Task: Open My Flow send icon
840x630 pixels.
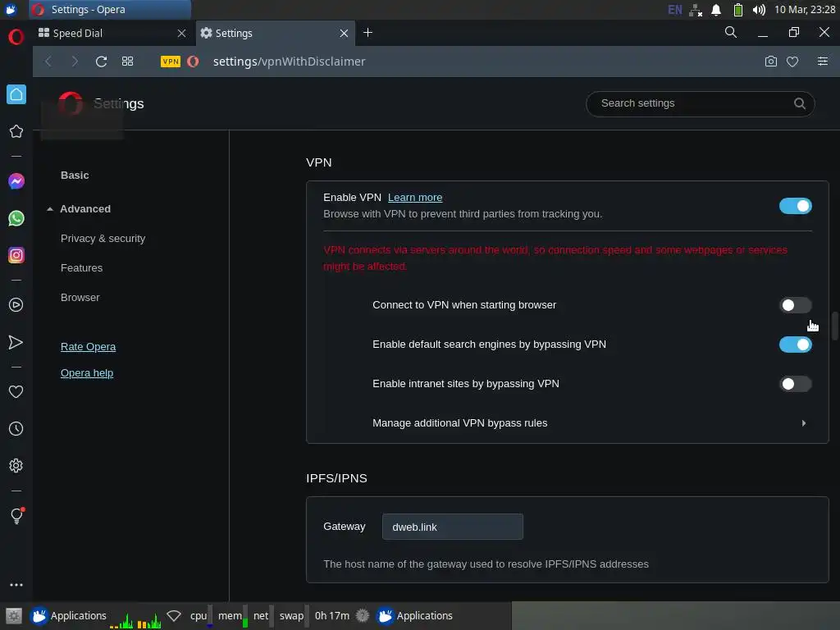Action: [16, 342]
